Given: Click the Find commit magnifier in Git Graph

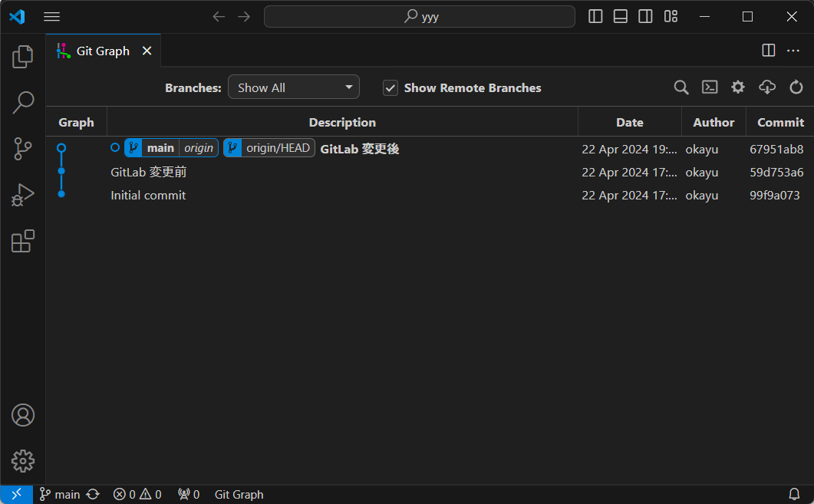Looking at the screenshot, I should click(681, 87).
